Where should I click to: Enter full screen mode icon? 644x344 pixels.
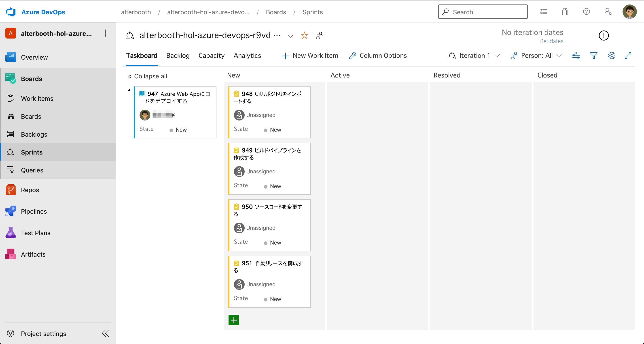628,55
